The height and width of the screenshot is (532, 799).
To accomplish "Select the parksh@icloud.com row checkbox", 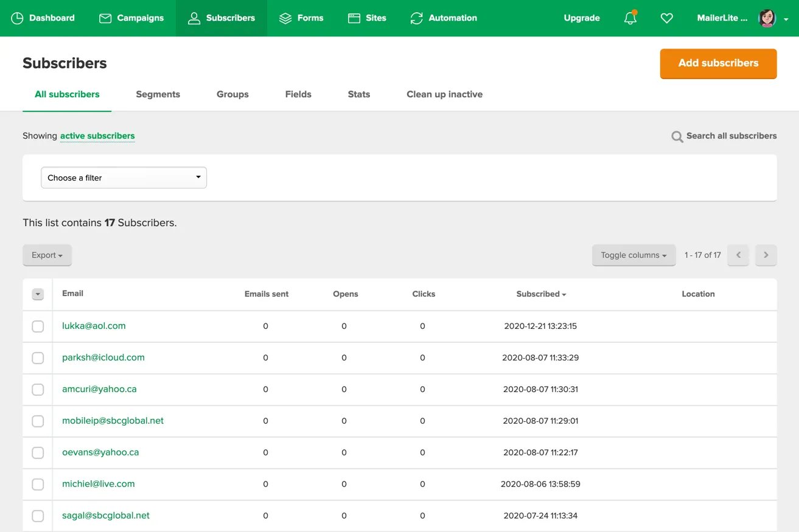I will pos(38,358).
